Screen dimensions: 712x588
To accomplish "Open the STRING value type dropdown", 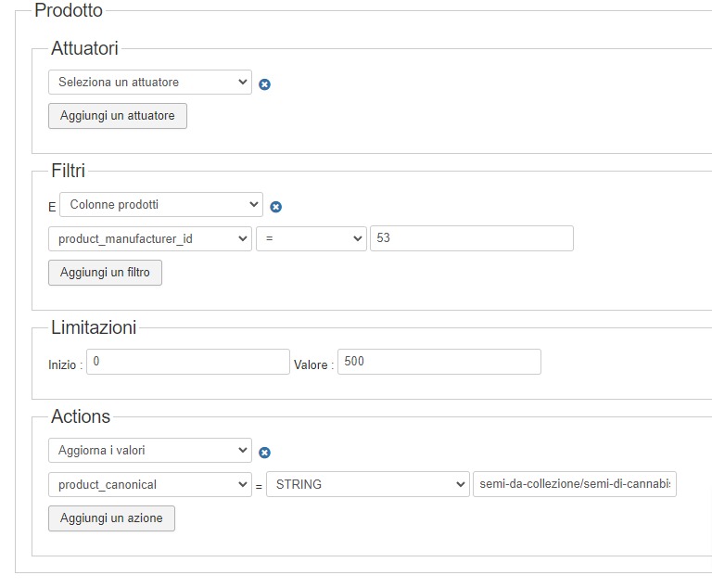I will pos(367,484).
